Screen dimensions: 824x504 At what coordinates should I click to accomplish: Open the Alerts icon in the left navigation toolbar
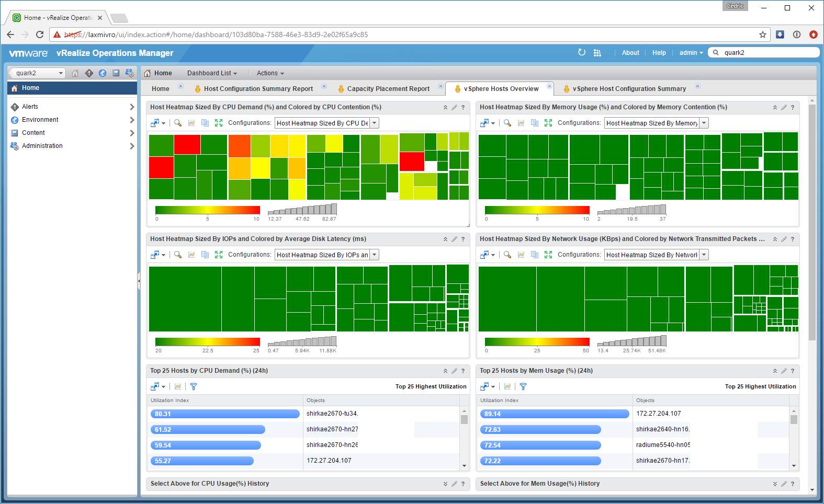89,73
